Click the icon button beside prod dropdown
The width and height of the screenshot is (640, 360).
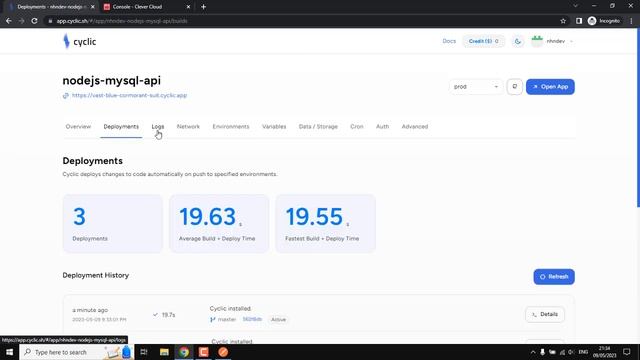[x=514, y=87]
